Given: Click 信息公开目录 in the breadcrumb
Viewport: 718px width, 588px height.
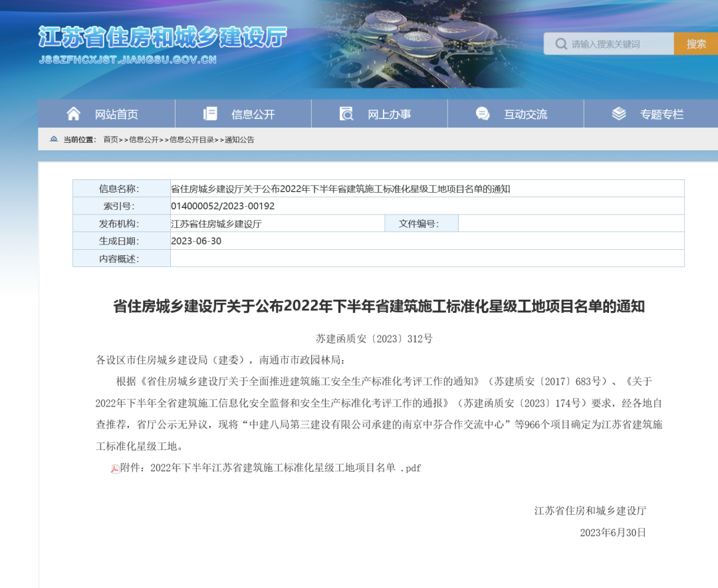Looking at the screenshot, I should (191, 140).
